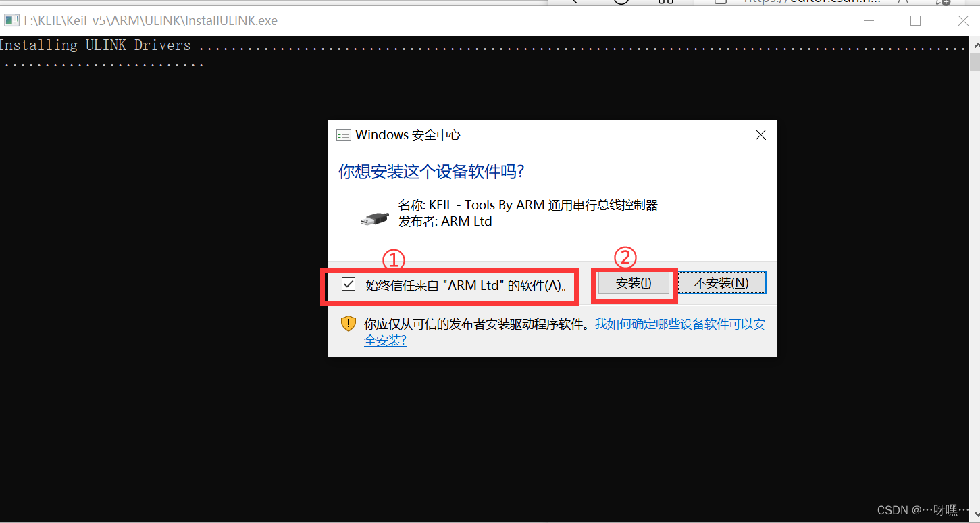This screenshot has height=523, width=980.
Task: Click the InstallULINK.exe path in title bar
Action: 151,20
